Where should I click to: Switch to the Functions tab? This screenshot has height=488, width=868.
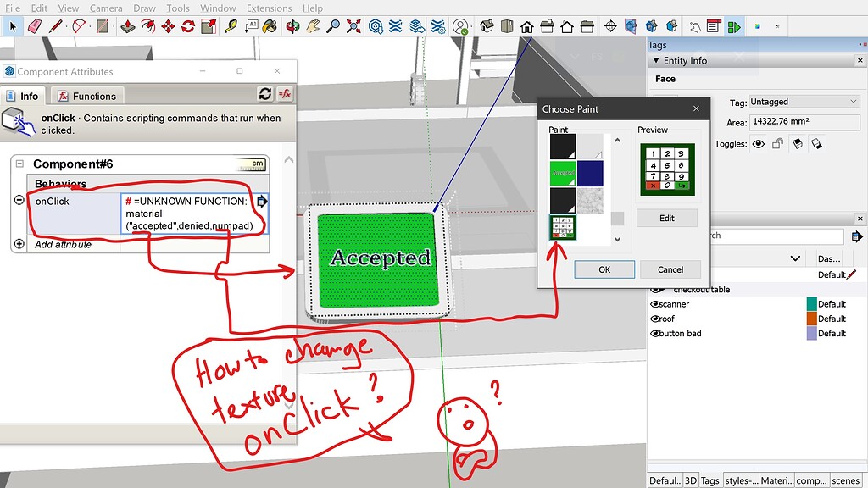click(86, 96)
